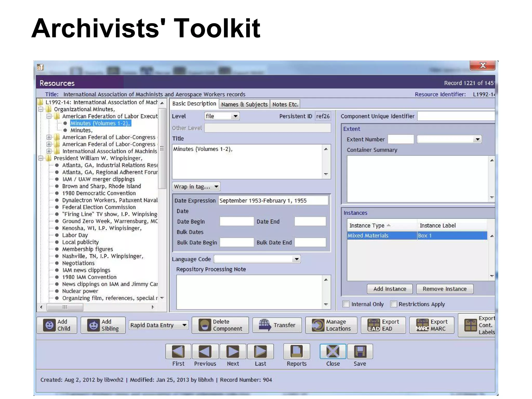Switch to the Basic Description tab

coord(194,104)
